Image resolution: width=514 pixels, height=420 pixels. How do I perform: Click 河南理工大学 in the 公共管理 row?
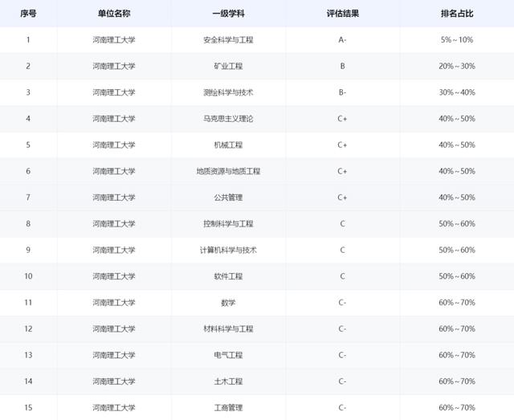[x=114, y=198]
